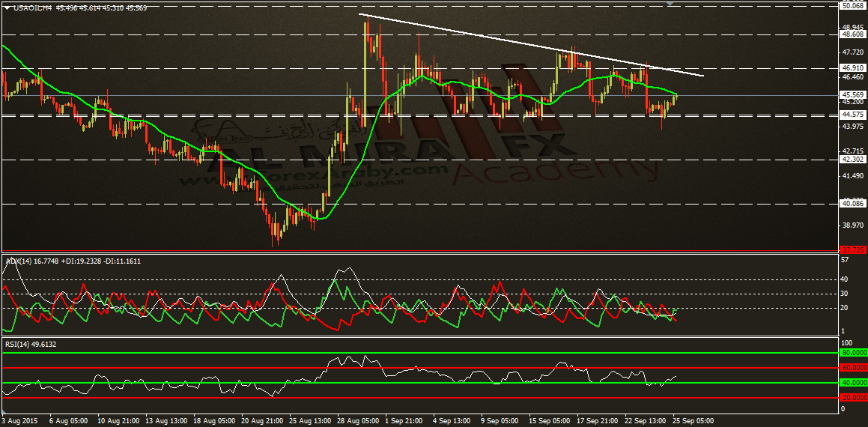The image size is (868, 427).
Task: Click the green RSI 80.0000 level label
Action: tap(853, 352)
